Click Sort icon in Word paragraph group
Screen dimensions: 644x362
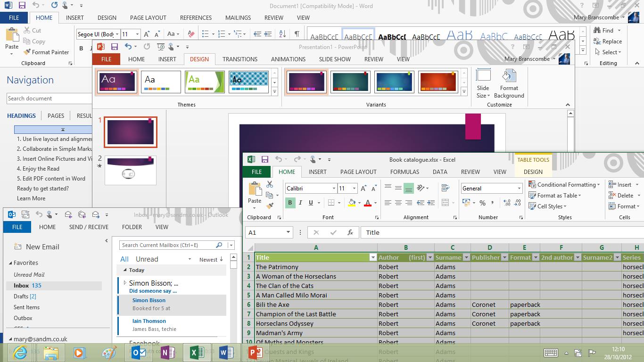tap(282, 34)
